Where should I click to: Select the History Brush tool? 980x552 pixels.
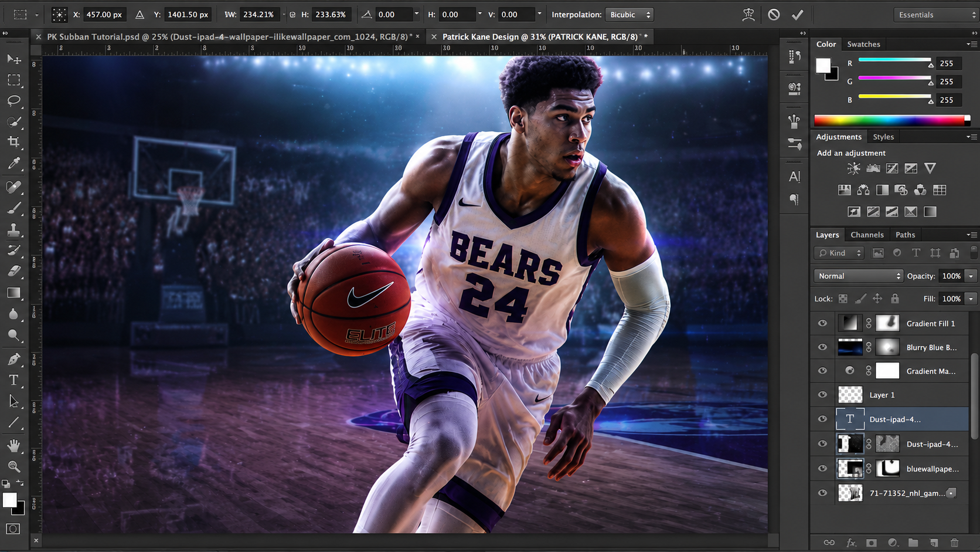click(x=14, y=250)
